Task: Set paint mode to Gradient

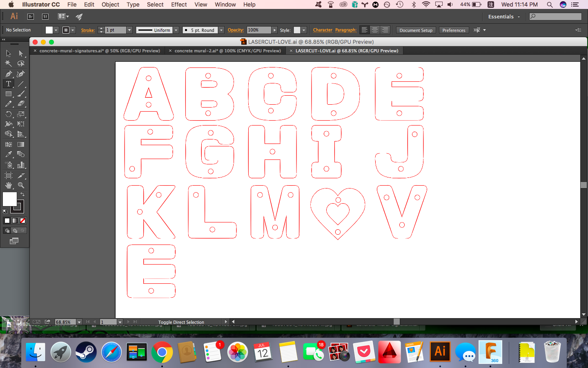Action: click(x=15, y=221)
